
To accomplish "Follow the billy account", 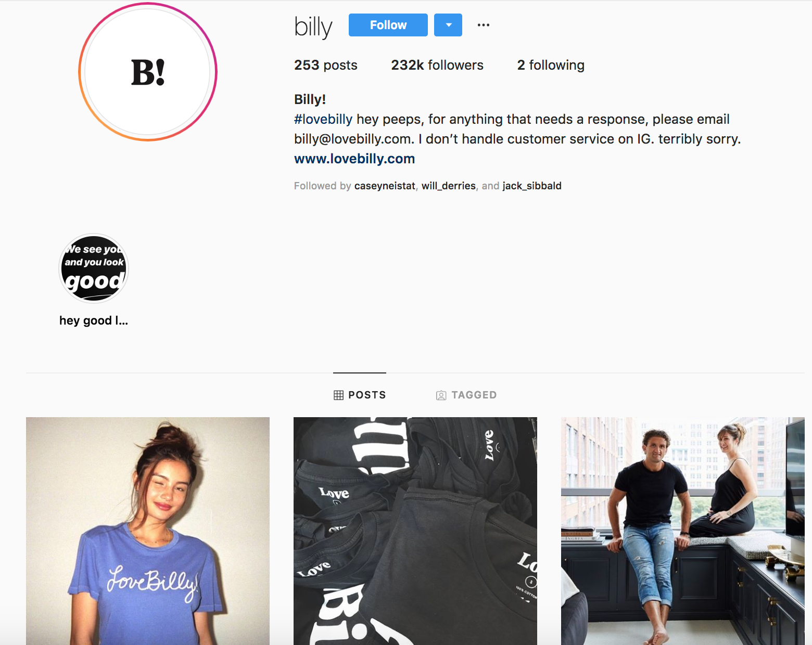I will (x=388, y=25).
